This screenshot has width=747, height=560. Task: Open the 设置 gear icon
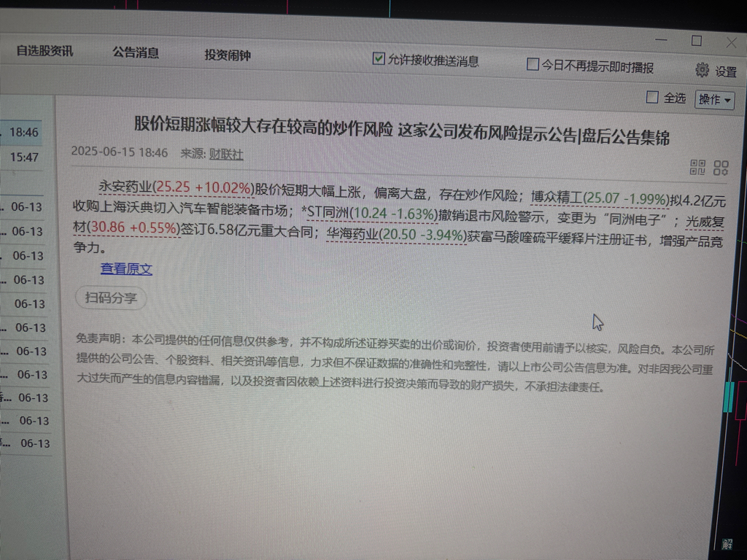[702, 70]
